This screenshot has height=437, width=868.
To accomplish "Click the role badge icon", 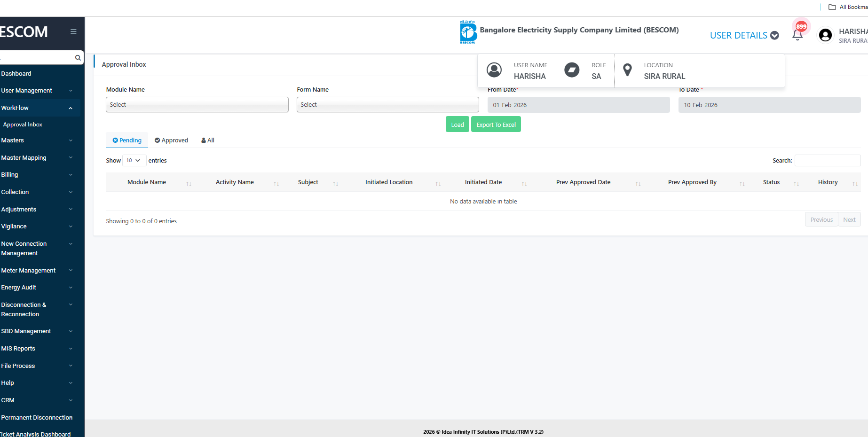I will coord(572,70).
